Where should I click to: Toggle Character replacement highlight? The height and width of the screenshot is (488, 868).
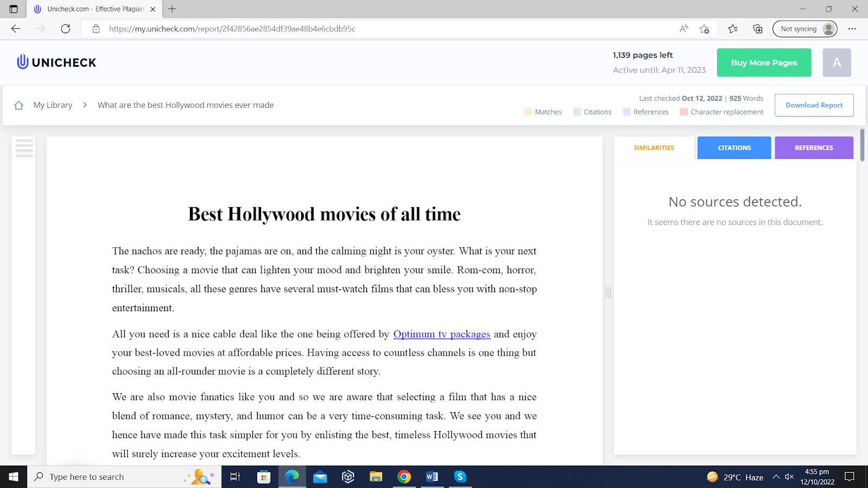tap(722, 112)
